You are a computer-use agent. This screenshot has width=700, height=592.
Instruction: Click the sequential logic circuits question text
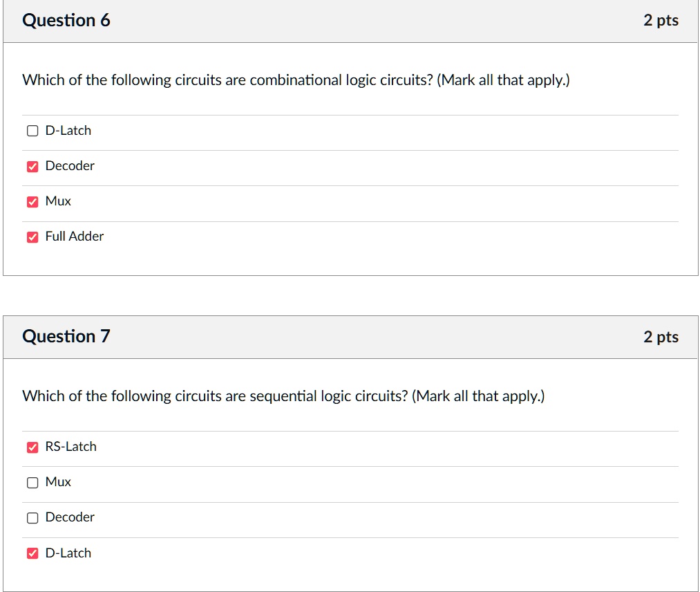pos(283,396)
